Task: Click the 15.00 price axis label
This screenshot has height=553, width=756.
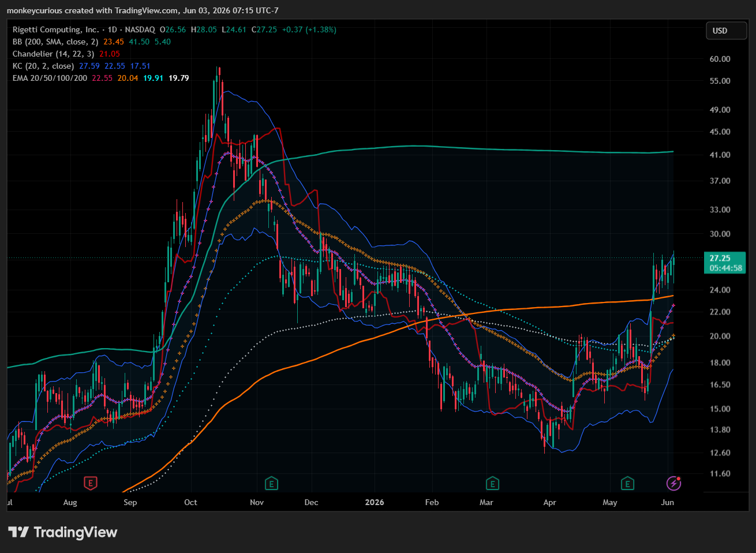Action: [x=720, y=409]
